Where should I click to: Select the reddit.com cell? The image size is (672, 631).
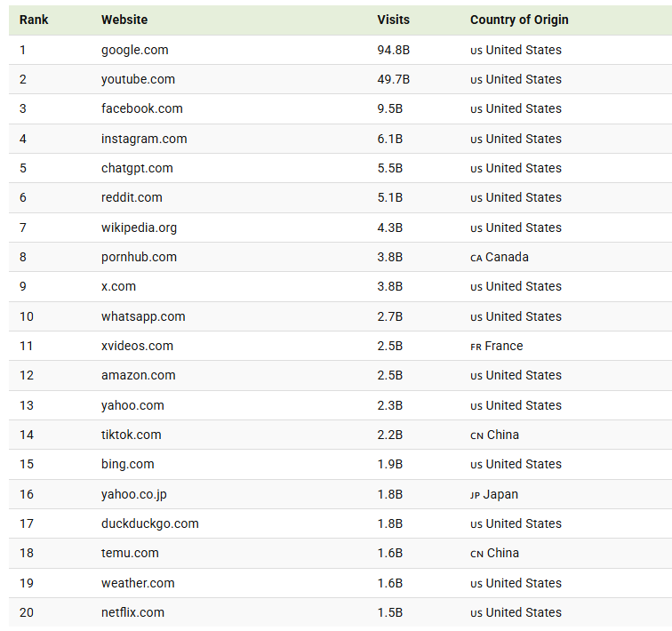coord(132,197)
